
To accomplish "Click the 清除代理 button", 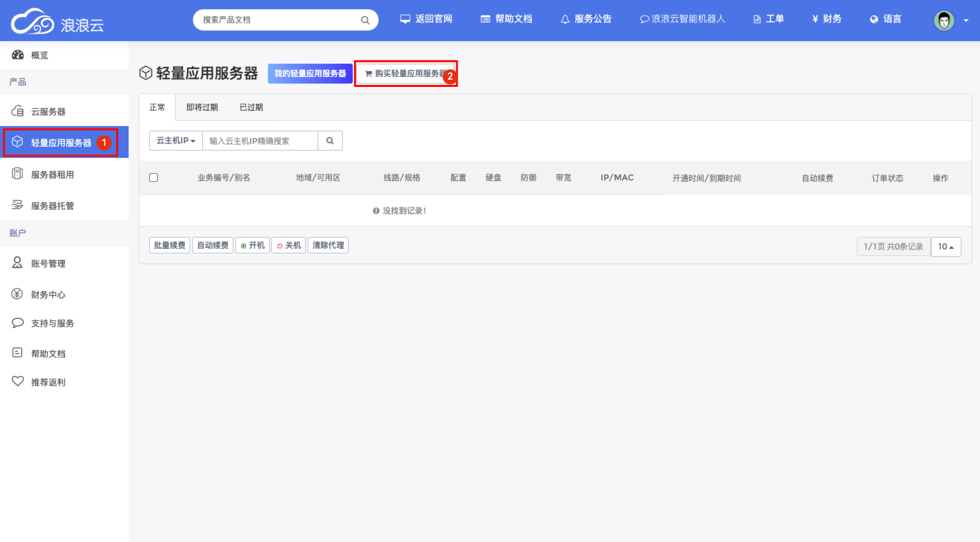I will (x=328, y=245).
